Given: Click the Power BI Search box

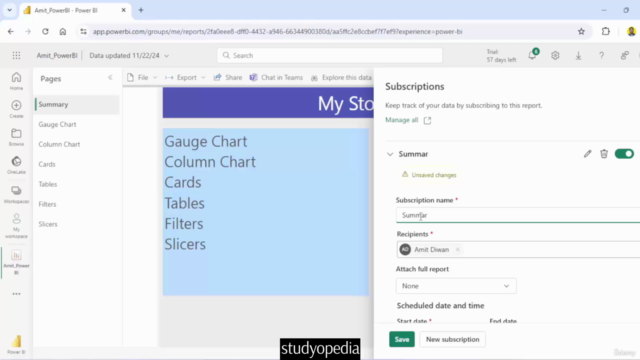Looking at the screenshot, I should click(330, 56).
